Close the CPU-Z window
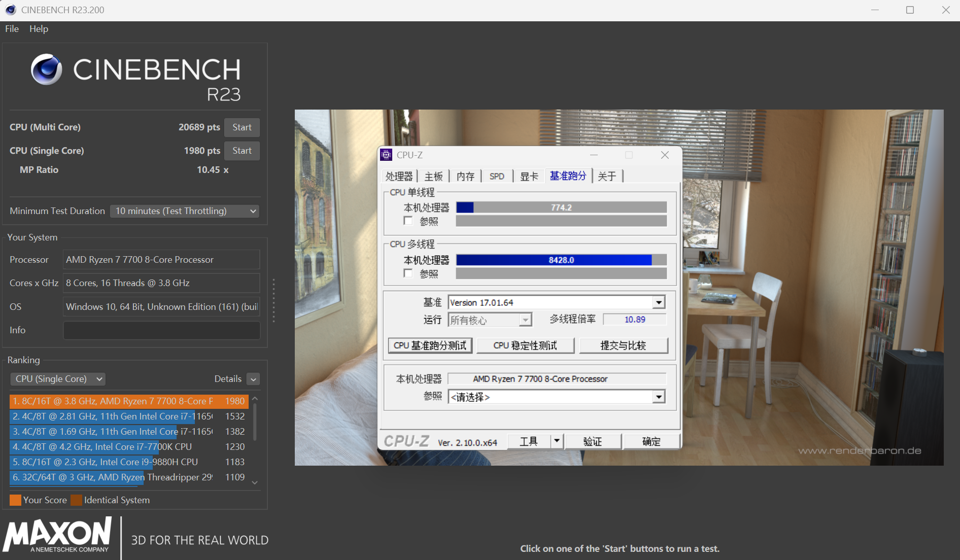Viewport: 960px width, 560px height. 665,155
